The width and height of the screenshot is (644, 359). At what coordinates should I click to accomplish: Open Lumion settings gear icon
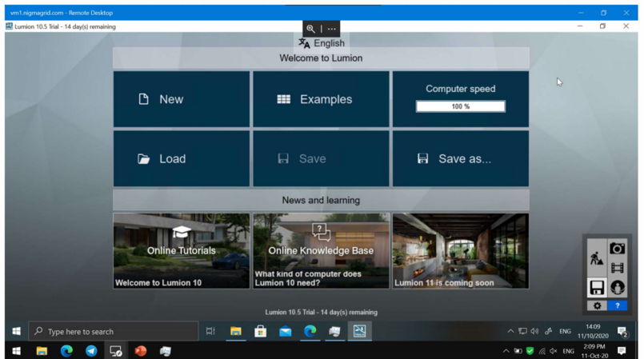click(x=597, y=305)
